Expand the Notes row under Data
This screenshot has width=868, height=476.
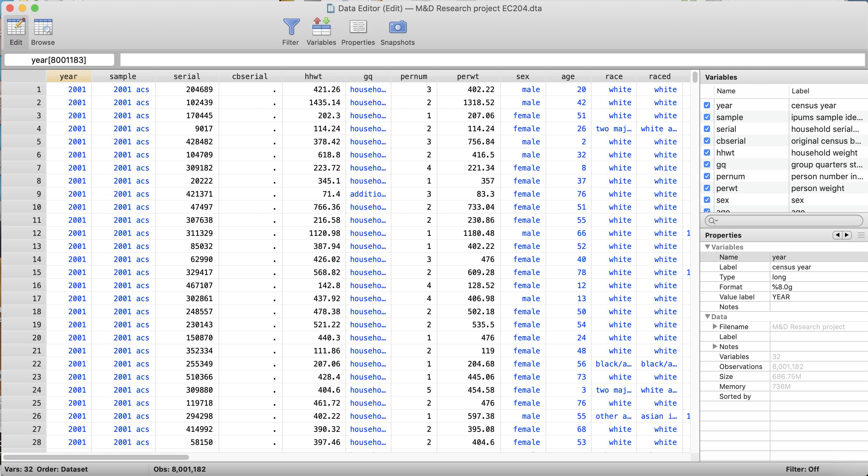click(x=715, y=346)
